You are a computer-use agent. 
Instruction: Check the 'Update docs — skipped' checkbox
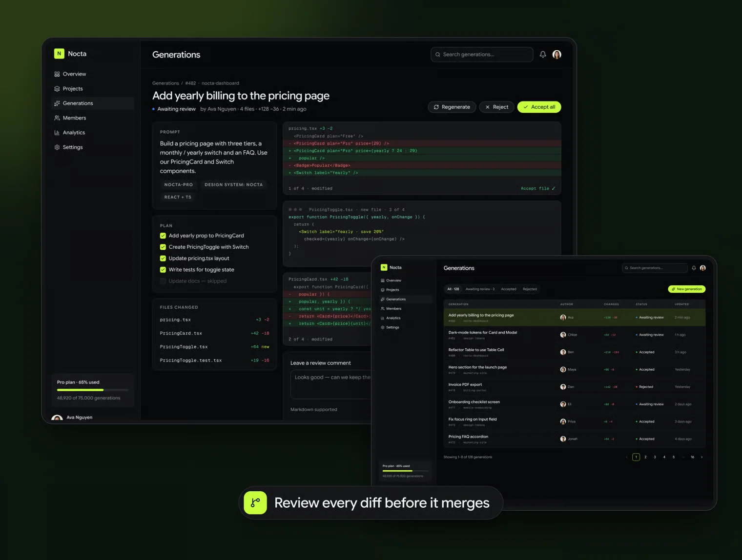coord(163,281)
